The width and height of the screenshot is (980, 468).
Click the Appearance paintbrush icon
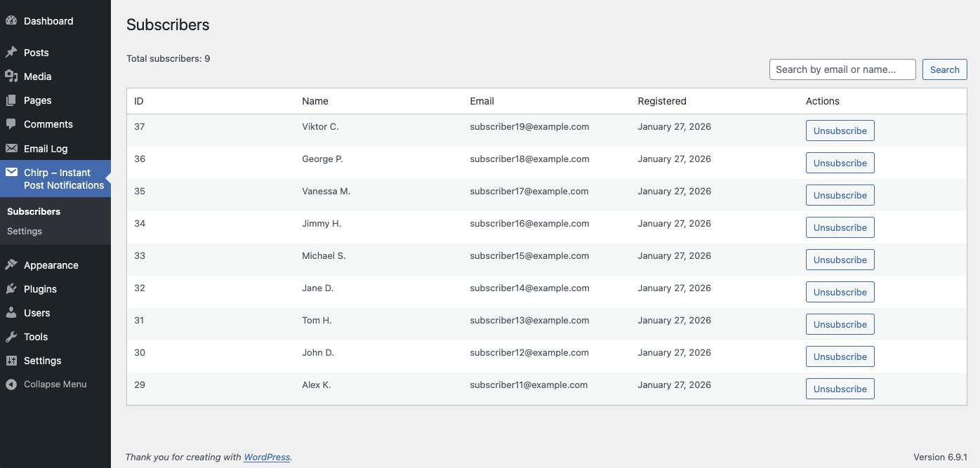point(11,265)
